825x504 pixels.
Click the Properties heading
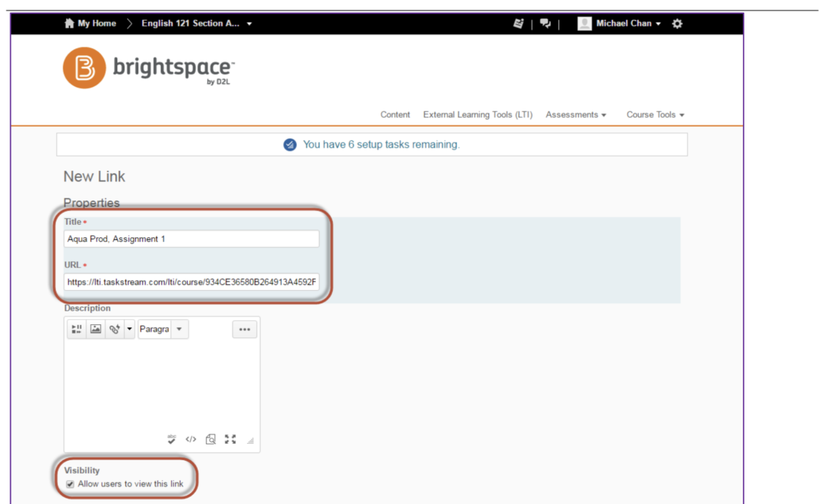(x=92, y=203)
